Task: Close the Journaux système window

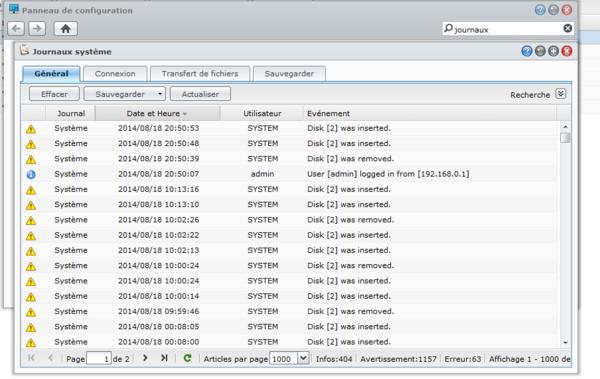Action: [x=567, y=51]
